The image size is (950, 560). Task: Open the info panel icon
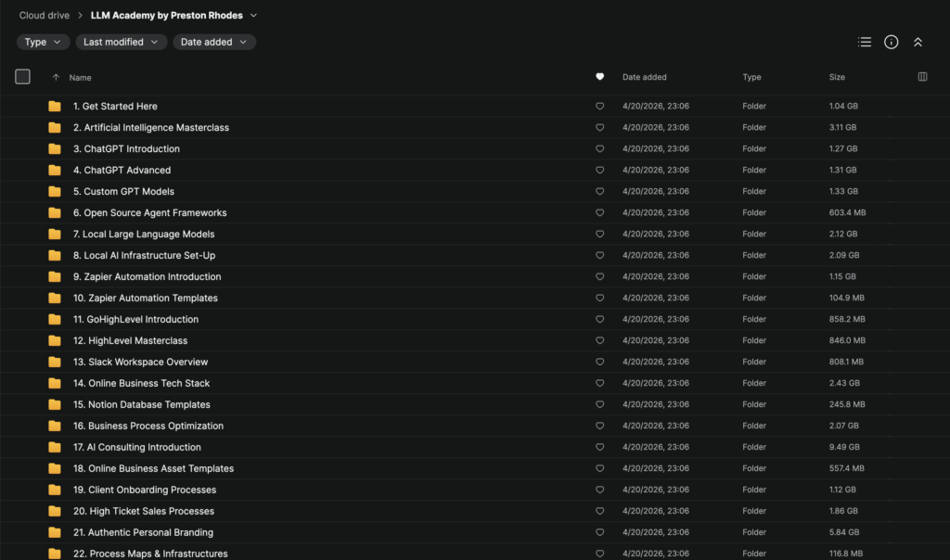click(x=891, y=42)
